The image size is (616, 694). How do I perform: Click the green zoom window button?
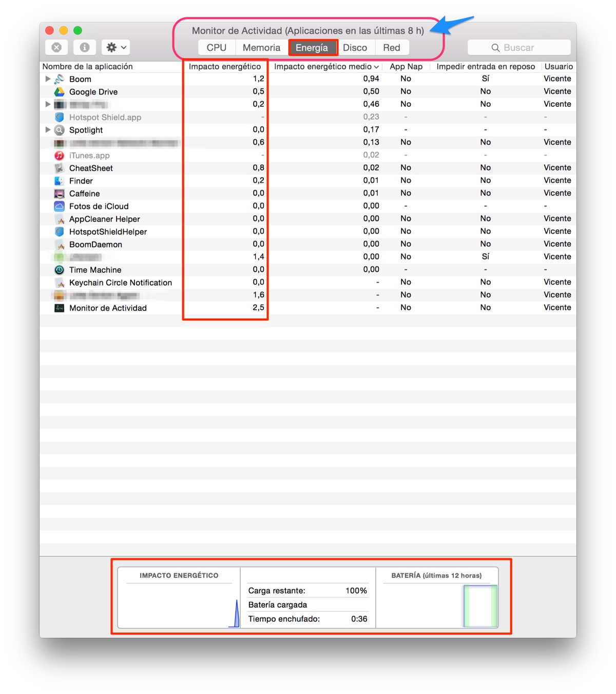(x=78, y=30)
